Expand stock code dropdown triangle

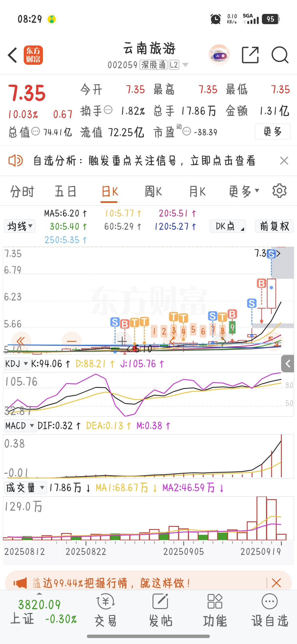(x=185, y=65)
